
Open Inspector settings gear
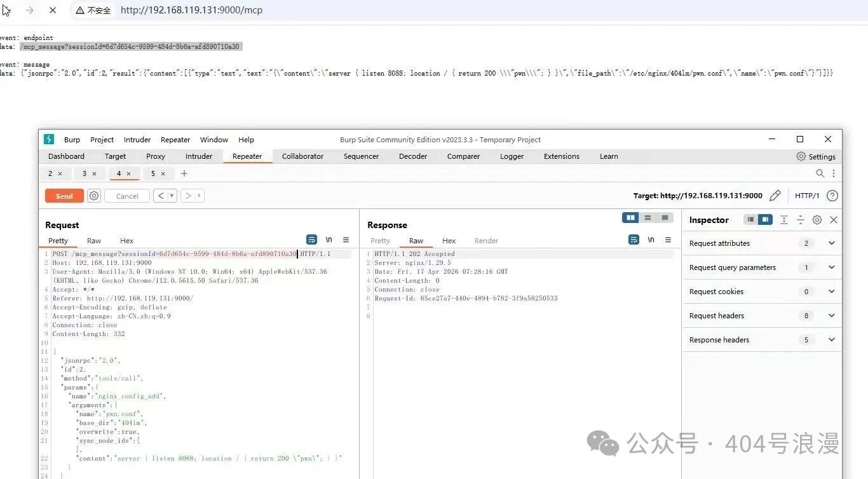pos(817,220)
